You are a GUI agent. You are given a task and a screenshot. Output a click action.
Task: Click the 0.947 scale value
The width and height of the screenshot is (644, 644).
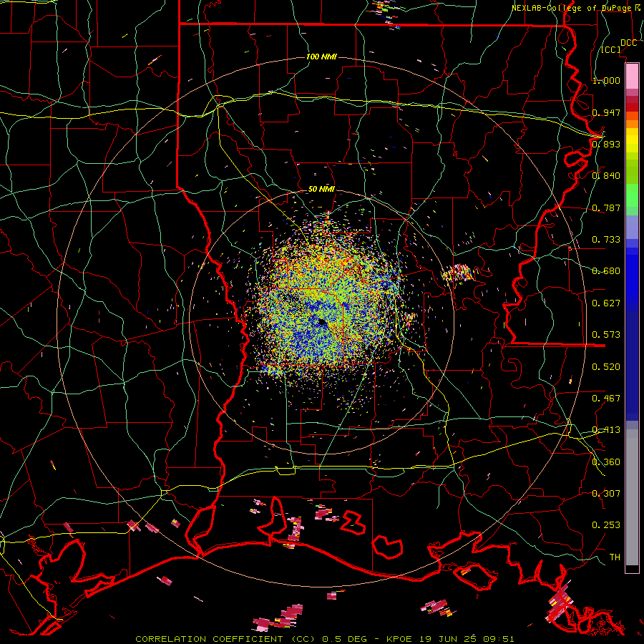pyautogui.click(x=606, y=112)
